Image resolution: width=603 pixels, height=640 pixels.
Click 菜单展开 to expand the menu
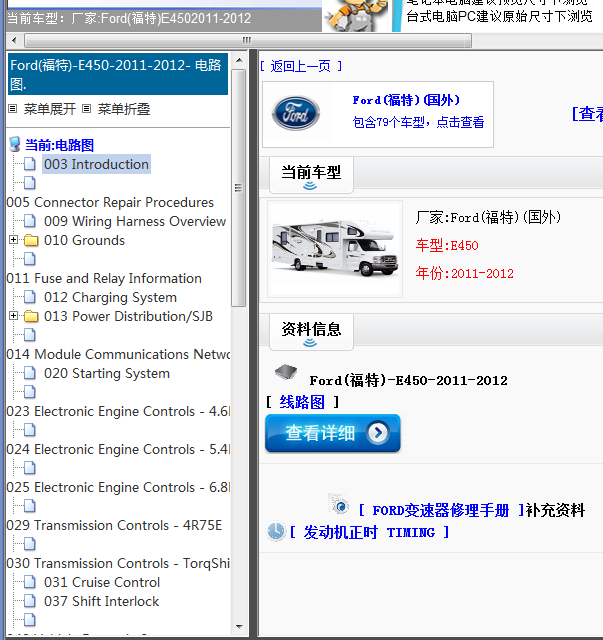49,109
